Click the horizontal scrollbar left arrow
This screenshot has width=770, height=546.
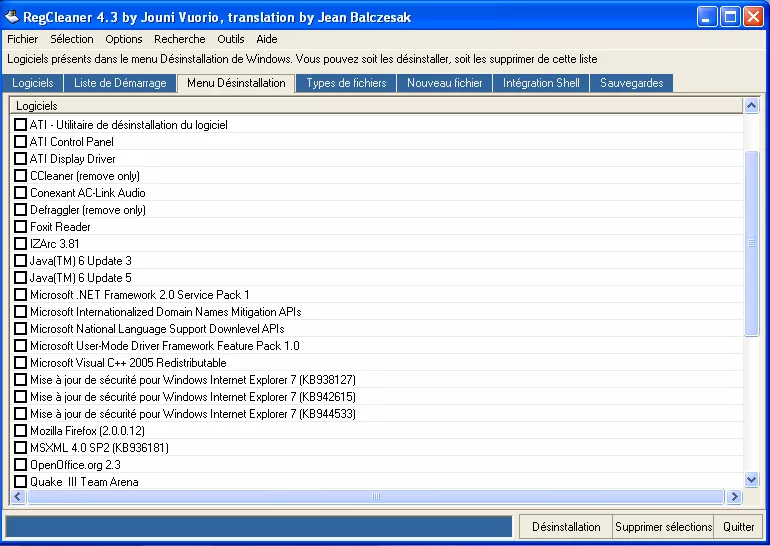click(18, 497)
